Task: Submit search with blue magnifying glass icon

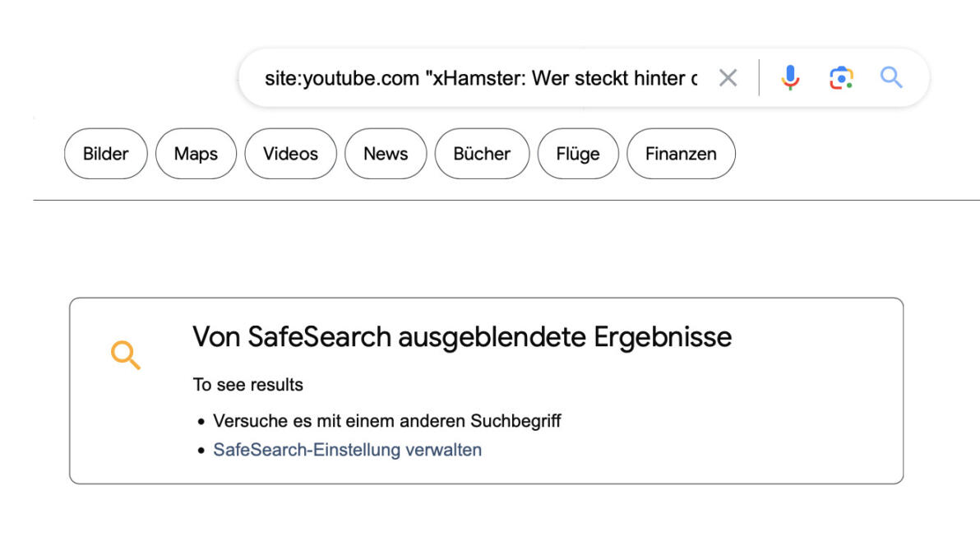Action: 891,77
